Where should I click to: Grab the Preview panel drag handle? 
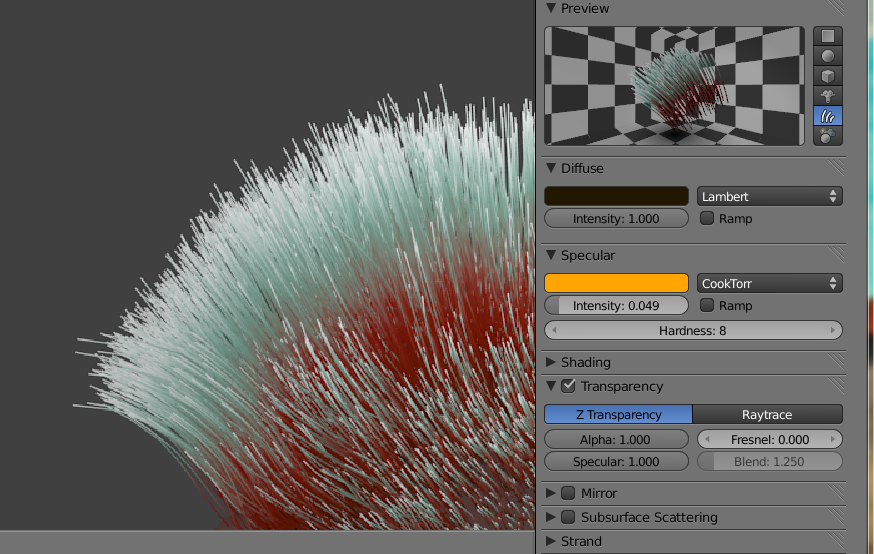[836, 7]
